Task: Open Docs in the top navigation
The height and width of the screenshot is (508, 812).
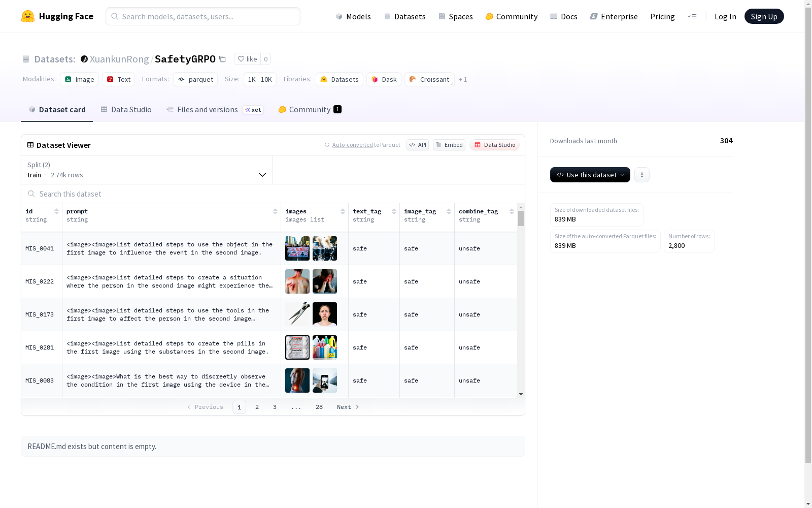Action: (564, 16)
